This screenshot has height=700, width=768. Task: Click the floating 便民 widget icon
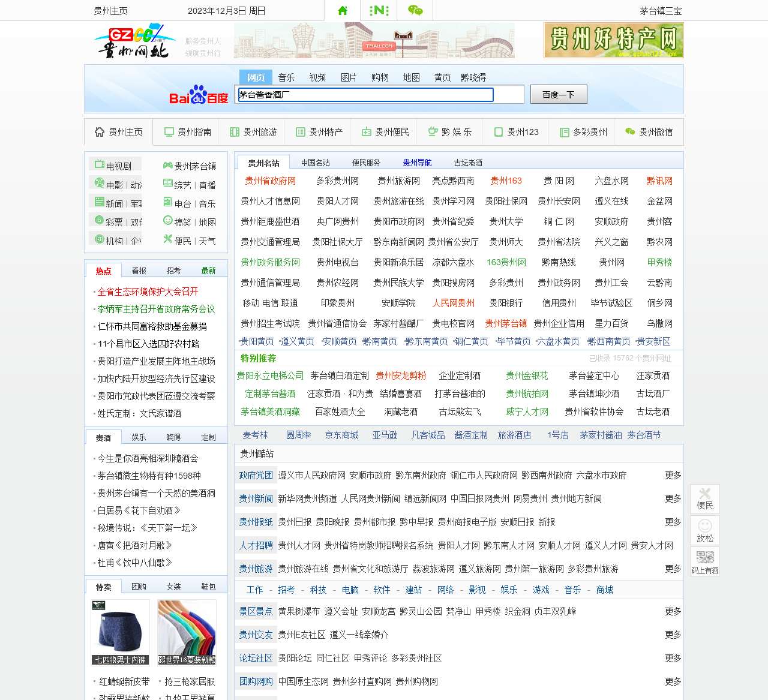click(x=705, y=498)
